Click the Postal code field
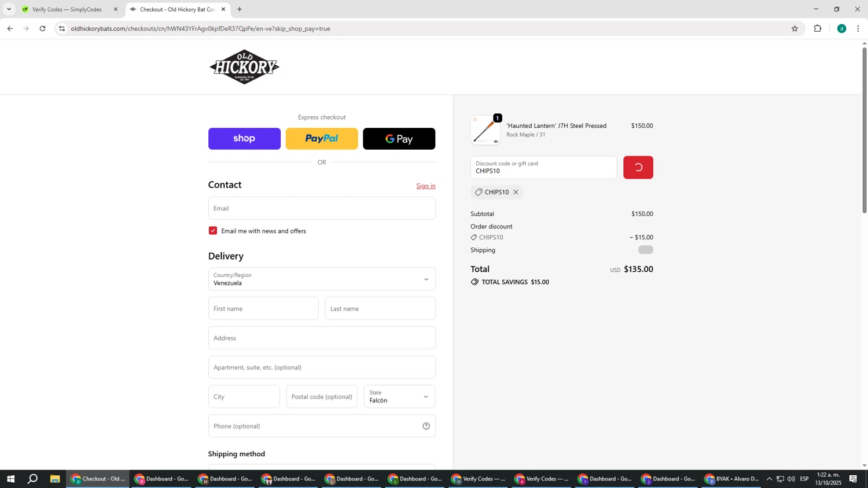 tap(322, 397)
